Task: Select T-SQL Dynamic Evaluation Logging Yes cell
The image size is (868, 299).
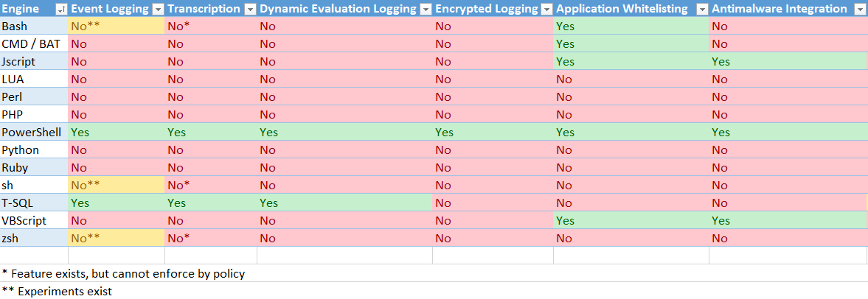Action: pyautogui.click(x=345, y=203)
